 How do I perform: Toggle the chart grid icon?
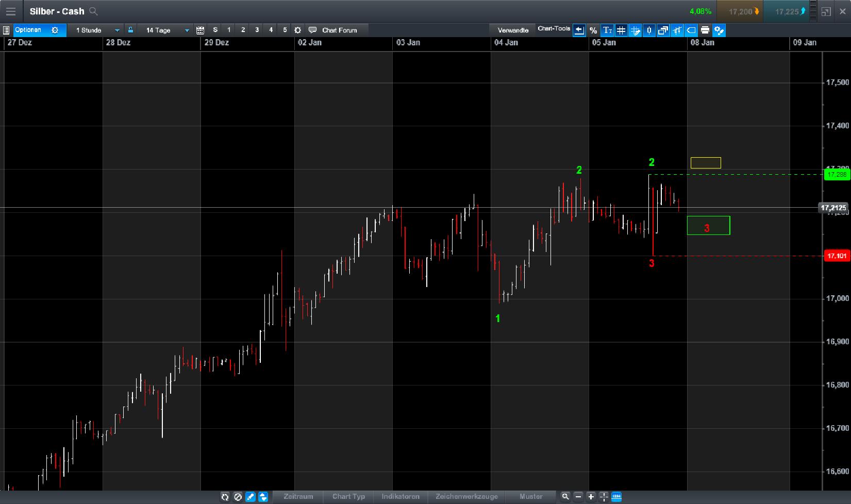click(622, 30)
